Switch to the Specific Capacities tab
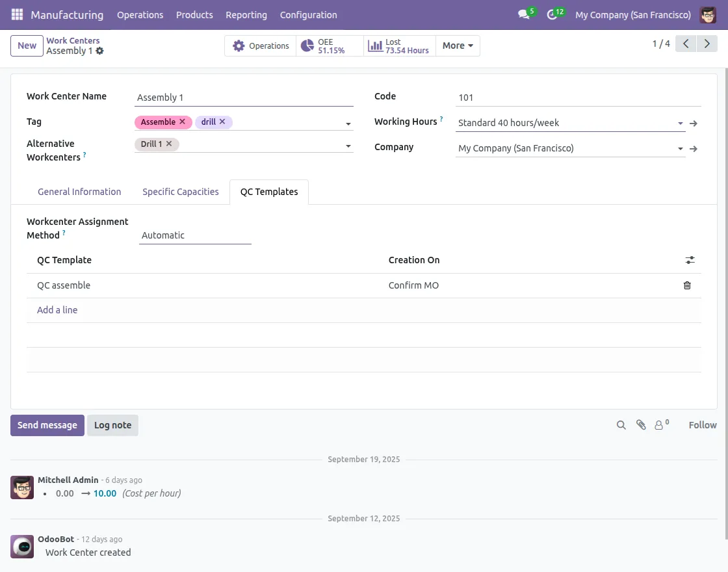 click(x=181, y=192)
